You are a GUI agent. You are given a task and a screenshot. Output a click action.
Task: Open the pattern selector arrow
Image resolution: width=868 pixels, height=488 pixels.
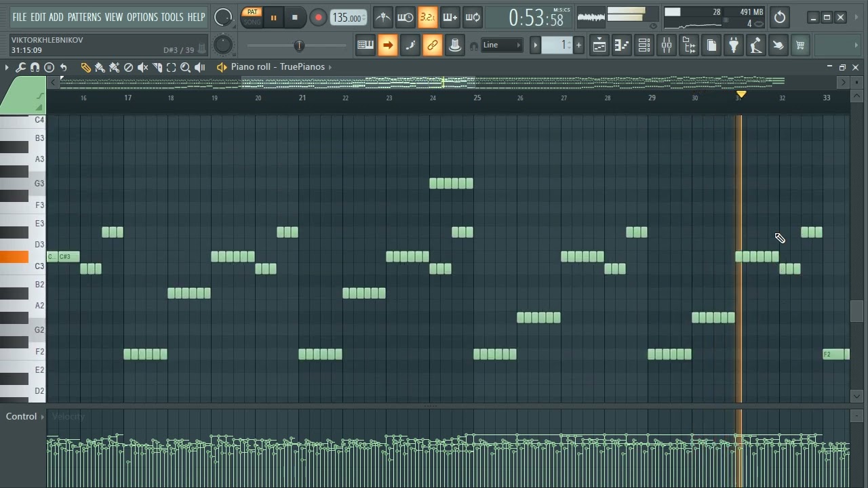click(x=535, y=45)
